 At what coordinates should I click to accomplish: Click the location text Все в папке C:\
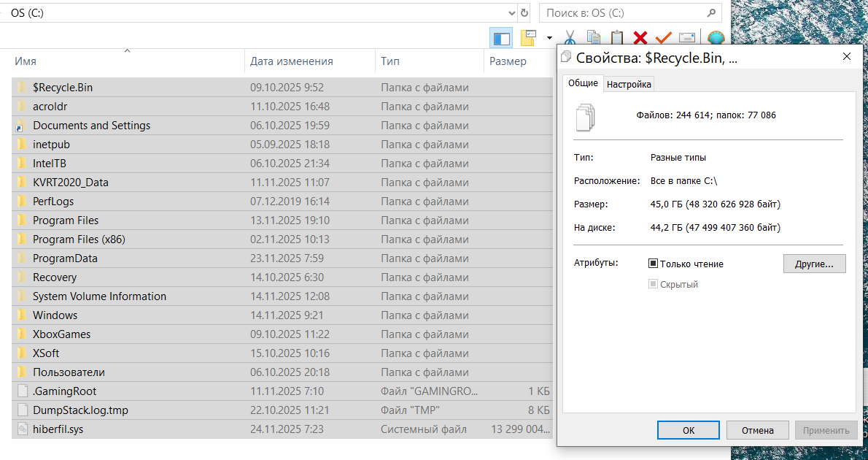[683, 180]
